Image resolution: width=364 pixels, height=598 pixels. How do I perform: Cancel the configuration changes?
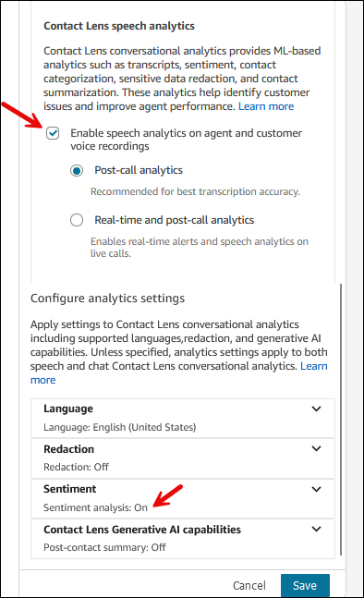tap(249, 585)
